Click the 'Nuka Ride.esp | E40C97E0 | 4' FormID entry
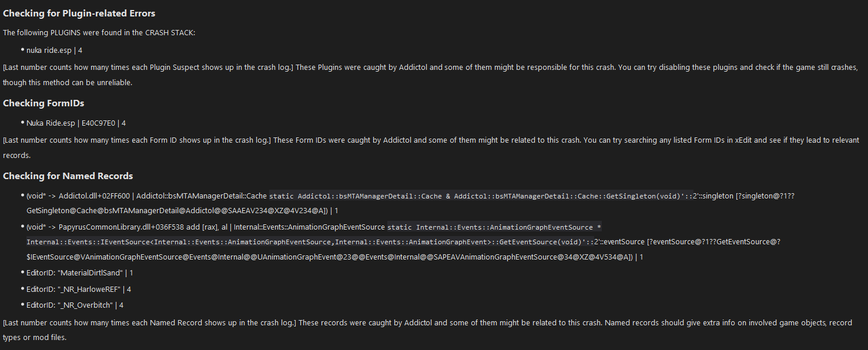The image size is (868, 350). [76, 123]
